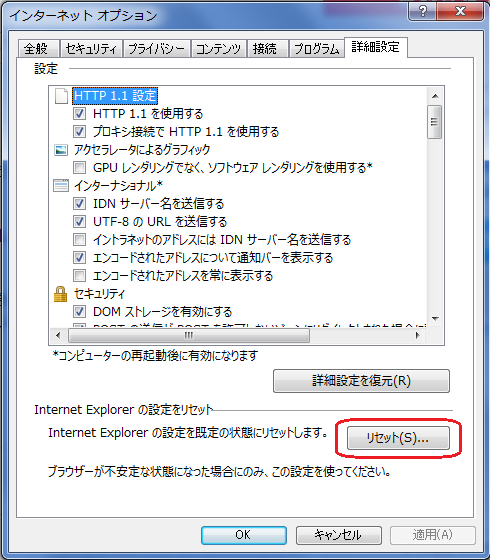Click the リセット(S)... button
This screenshot has width=490, height=560.
click(398, 438)
